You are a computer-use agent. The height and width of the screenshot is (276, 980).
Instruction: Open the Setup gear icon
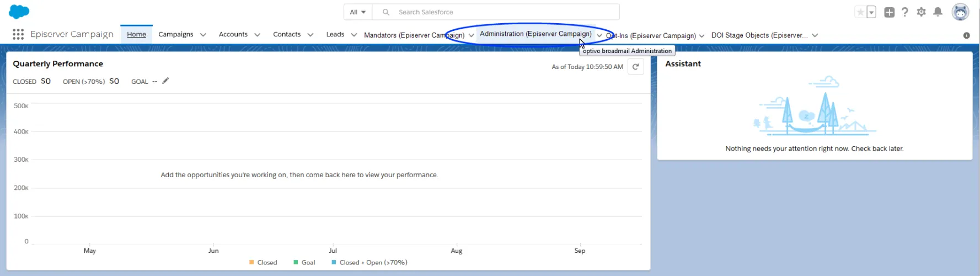click(921, 12)
